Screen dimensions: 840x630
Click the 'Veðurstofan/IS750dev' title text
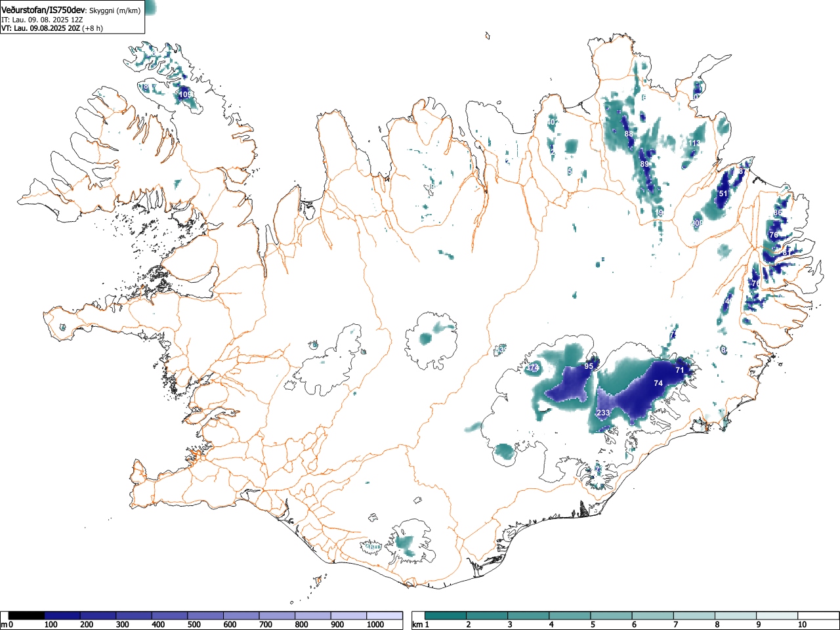(44, 10)
